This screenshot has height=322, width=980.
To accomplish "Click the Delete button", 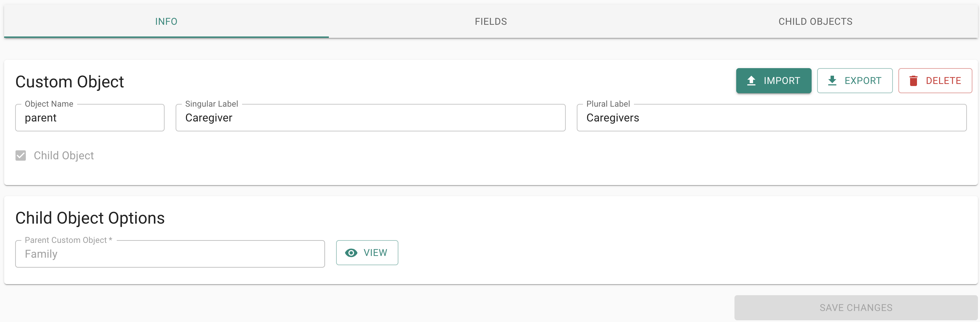I will click(935, 80).
